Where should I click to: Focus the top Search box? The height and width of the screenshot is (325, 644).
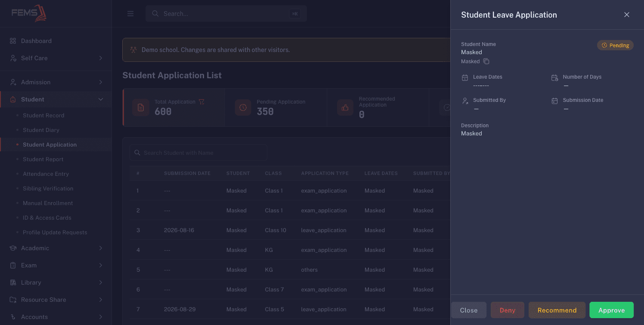[x=226, y=14]
